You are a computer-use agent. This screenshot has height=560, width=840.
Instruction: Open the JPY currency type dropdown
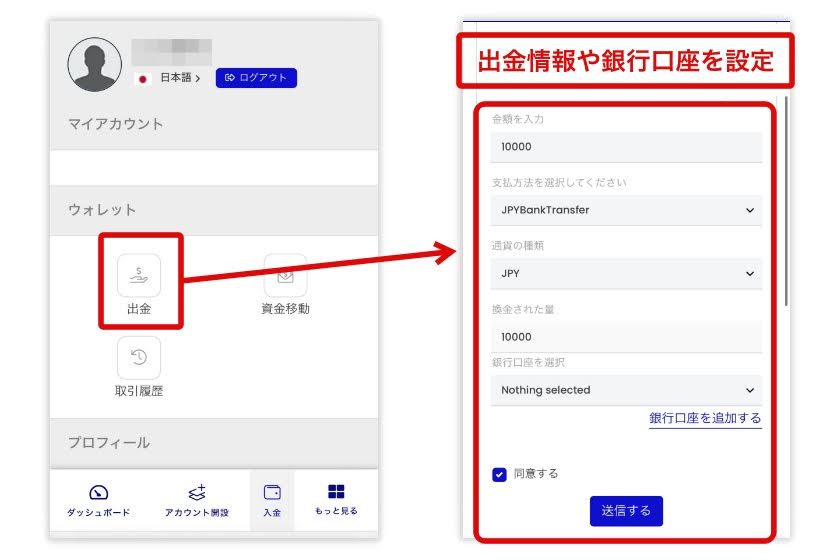(626, 273)
